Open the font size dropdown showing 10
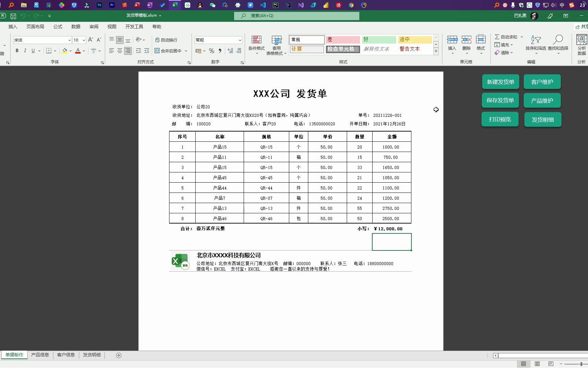This screenshot has height=368, width=588. tap(84, 40)
